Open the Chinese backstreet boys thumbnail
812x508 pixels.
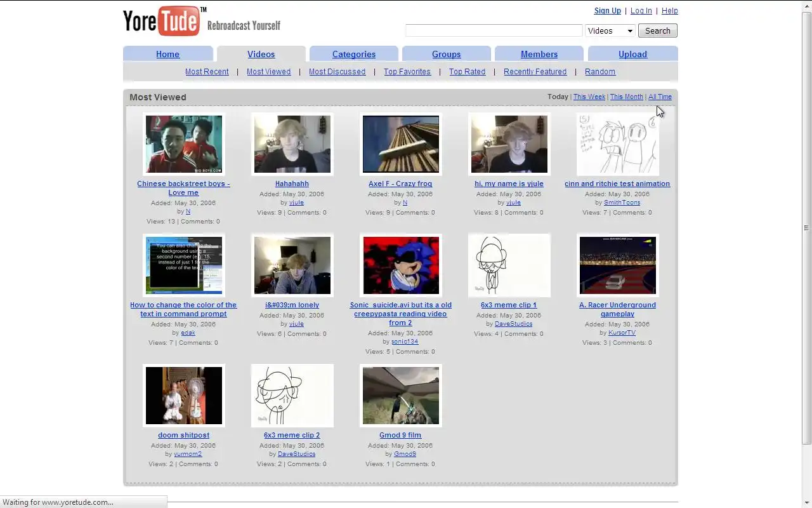(x=184, y=144)
